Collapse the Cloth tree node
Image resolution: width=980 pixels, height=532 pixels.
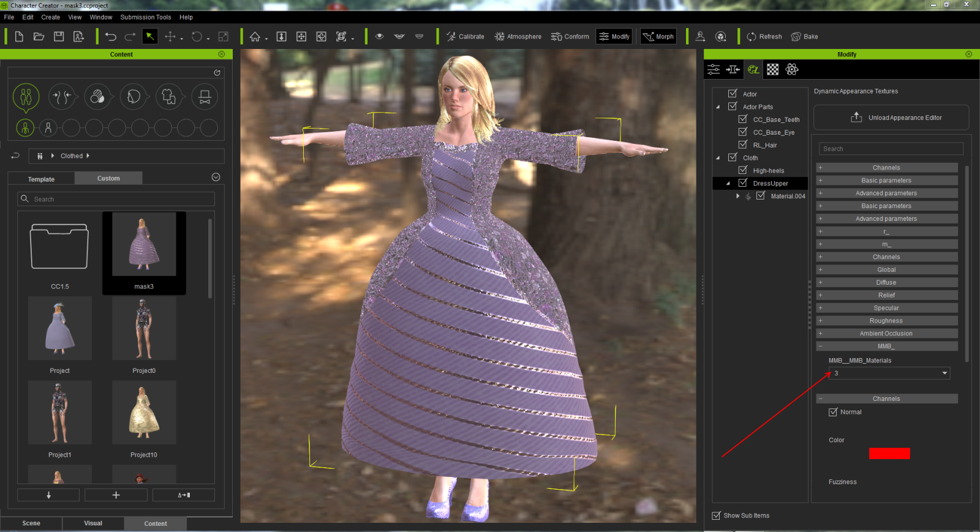click(x=718, y=158)
